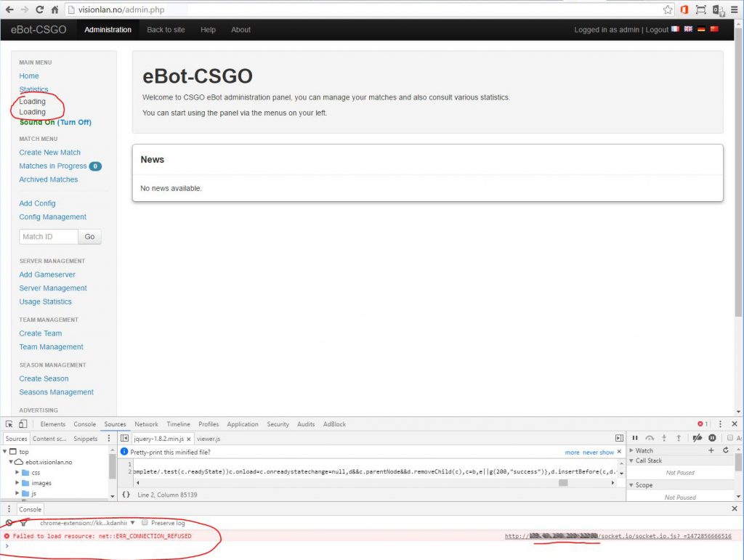Open Seasons Management link
Image resolution: width=744 pixels, height=560 pixels.
[56, 392]
